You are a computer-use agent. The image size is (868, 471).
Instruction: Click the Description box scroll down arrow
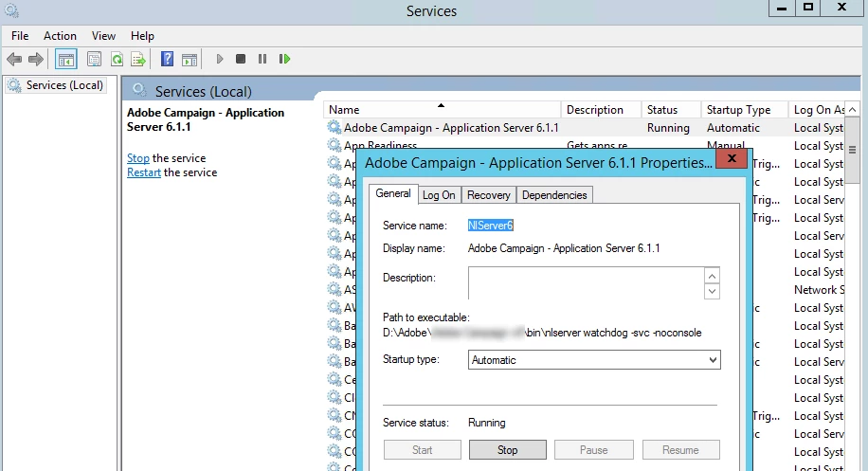point(712,291)
